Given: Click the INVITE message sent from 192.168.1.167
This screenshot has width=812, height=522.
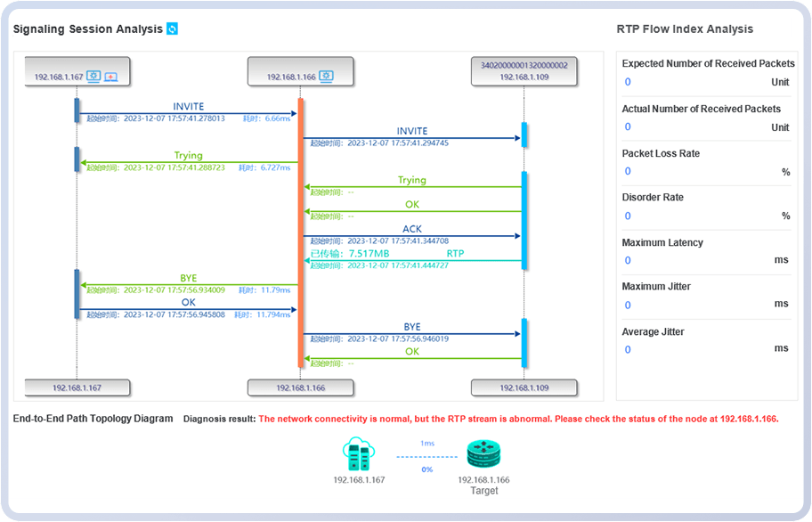Looking at the screenshot, I should click(189, 106).
